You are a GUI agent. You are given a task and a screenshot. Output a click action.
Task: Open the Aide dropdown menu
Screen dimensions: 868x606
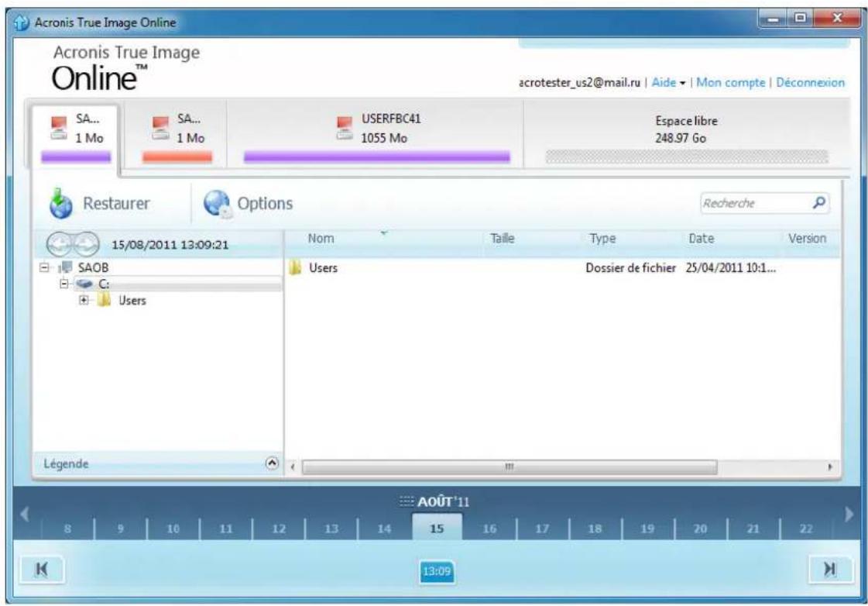pyautogui.click(x=668, y=83)
